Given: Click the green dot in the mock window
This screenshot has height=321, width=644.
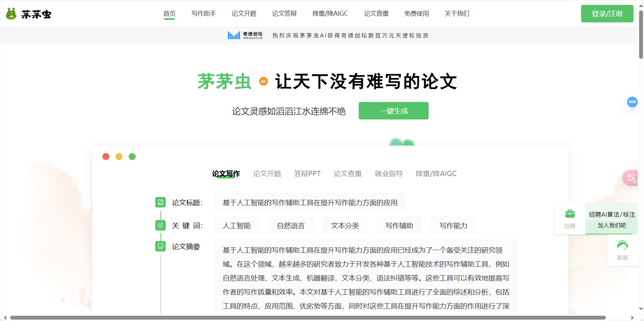Looking at the screenshot, I should [x=132, y=156].
